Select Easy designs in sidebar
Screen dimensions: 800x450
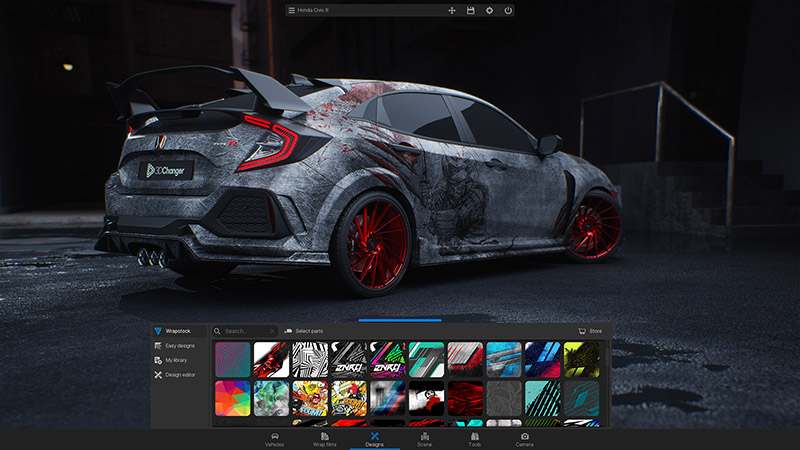(179, 345)
